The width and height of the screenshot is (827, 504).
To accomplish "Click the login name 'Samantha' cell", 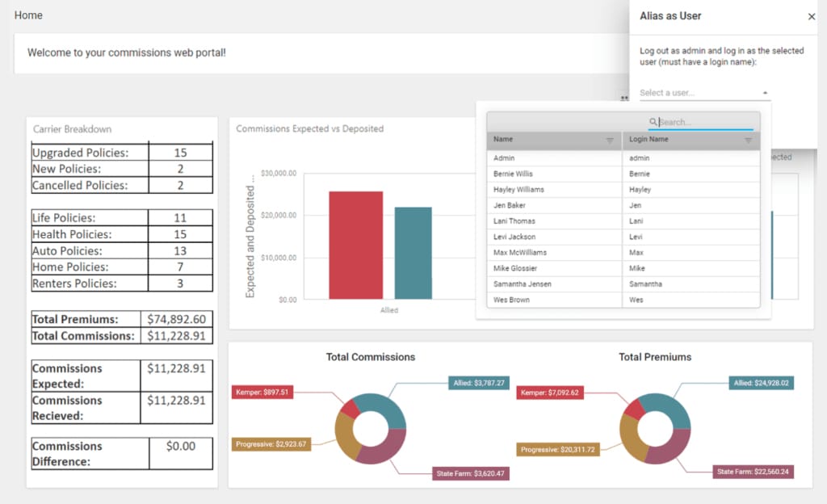I will (691, 284).
